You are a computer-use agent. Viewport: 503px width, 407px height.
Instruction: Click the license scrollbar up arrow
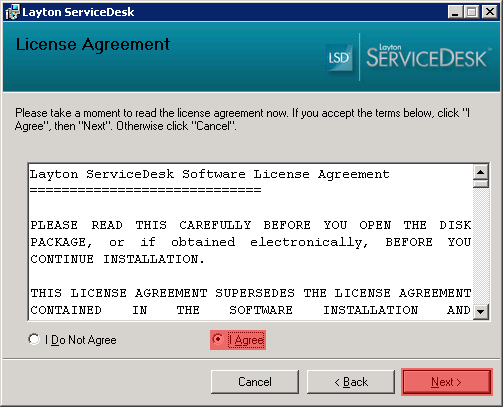[x=481, y=172]
